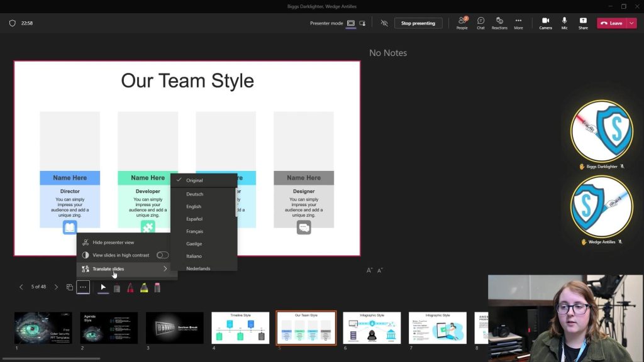Open the meeting Chat
The height and width of the screenshot is (362, 644).
click(x=480, y=23)
